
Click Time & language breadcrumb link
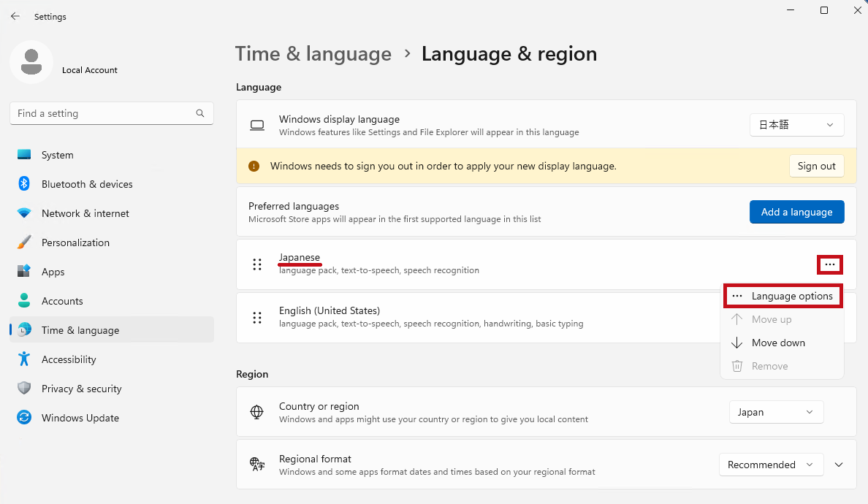[313, 53]
